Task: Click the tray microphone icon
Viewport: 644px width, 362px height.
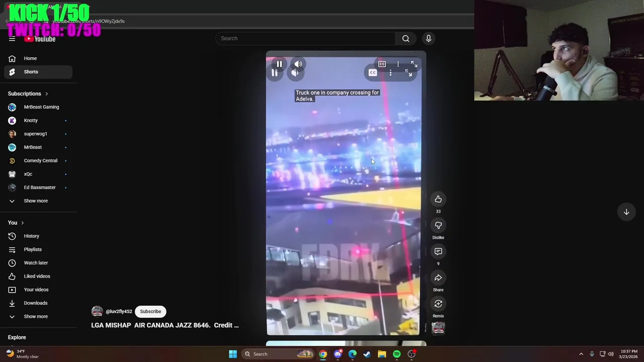Action: point(592,354)
